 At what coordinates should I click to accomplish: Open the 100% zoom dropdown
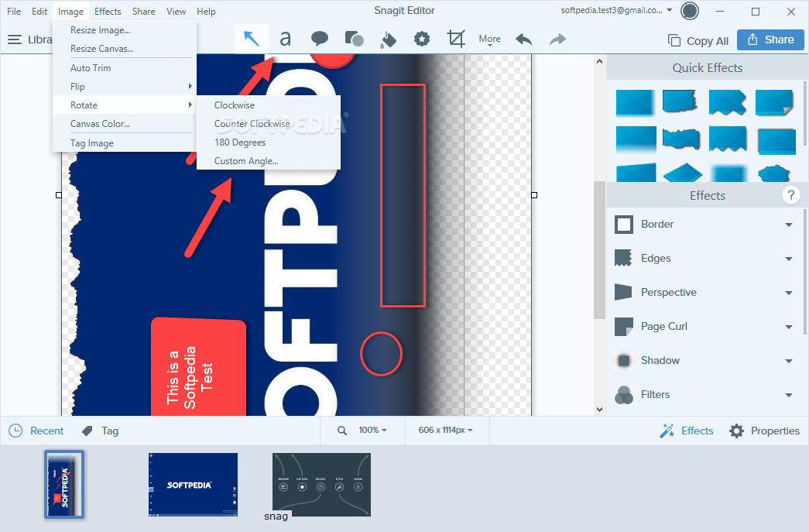372,430
